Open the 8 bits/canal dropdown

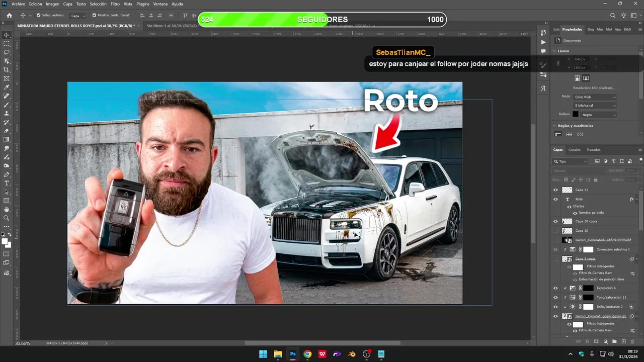595,106
